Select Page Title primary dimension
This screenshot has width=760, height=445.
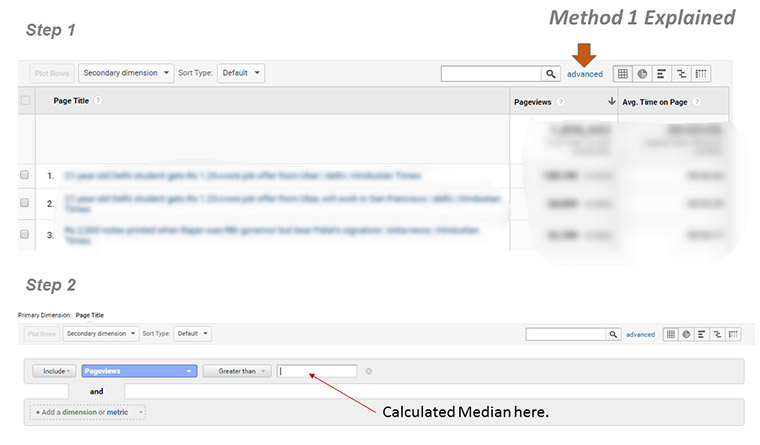point(90,315)
